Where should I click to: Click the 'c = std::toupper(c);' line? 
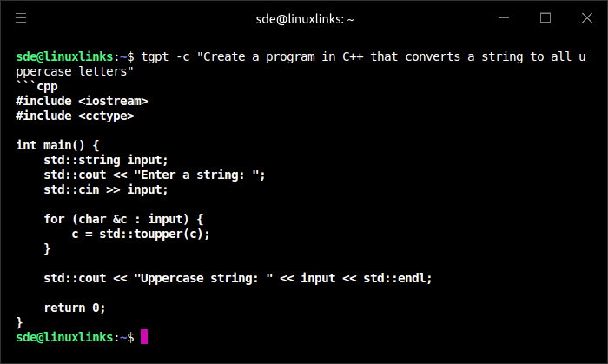(141, 234)
